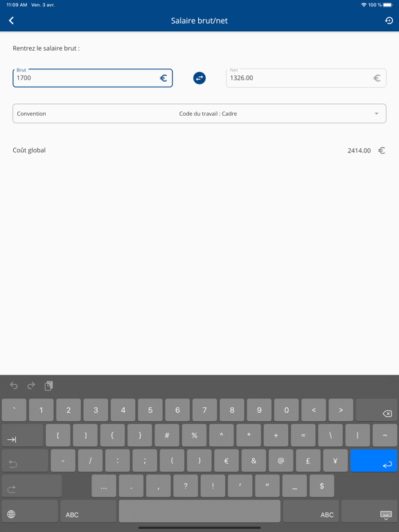This screenshot has width=399, height=532.
Task: Tap the tab key on the keyboard
Action: tap(22, 435)
